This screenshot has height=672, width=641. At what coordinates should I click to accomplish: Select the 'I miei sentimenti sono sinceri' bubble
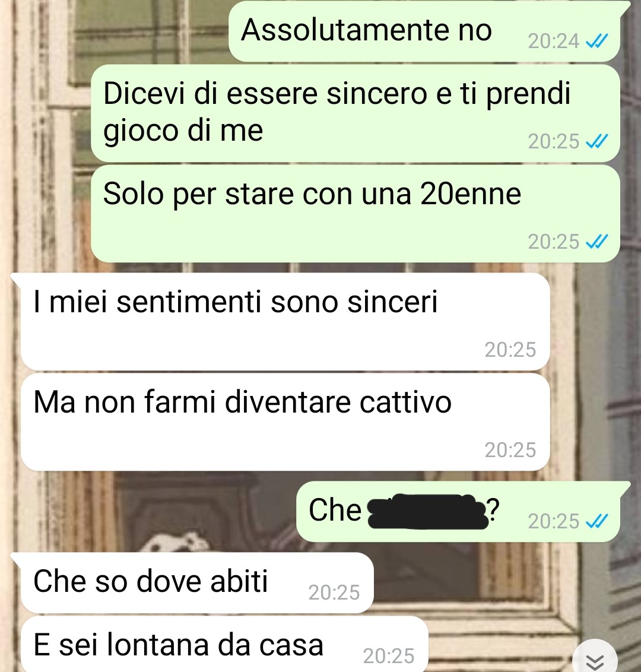(x=285, y=321)
